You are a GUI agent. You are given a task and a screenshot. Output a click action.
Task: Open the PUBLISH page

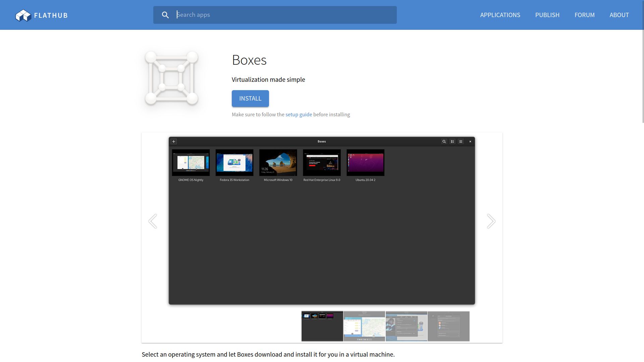[547, 15]
